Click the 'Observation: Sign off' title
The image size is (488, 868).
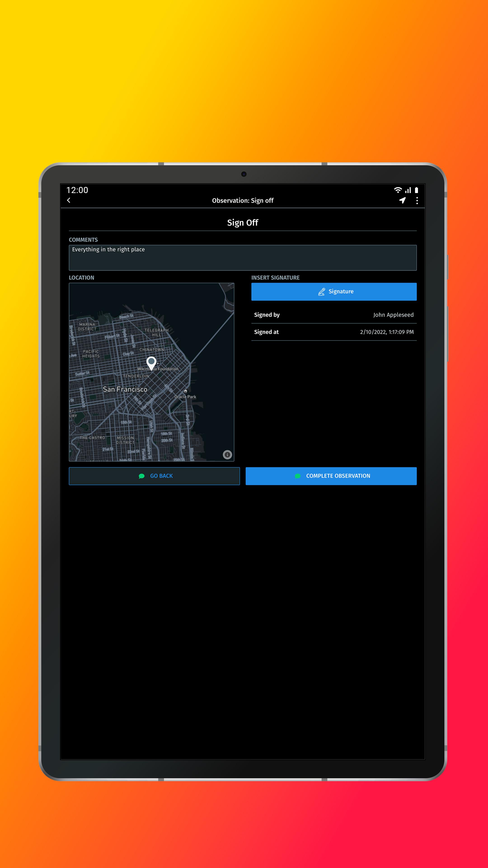(242, 200)
